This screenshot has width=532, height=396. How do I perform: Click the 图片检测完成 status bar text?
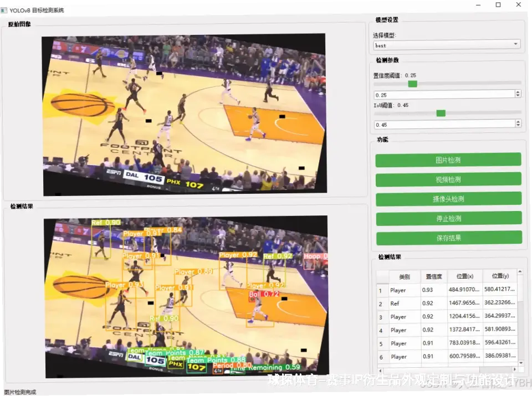pos(20,392)
